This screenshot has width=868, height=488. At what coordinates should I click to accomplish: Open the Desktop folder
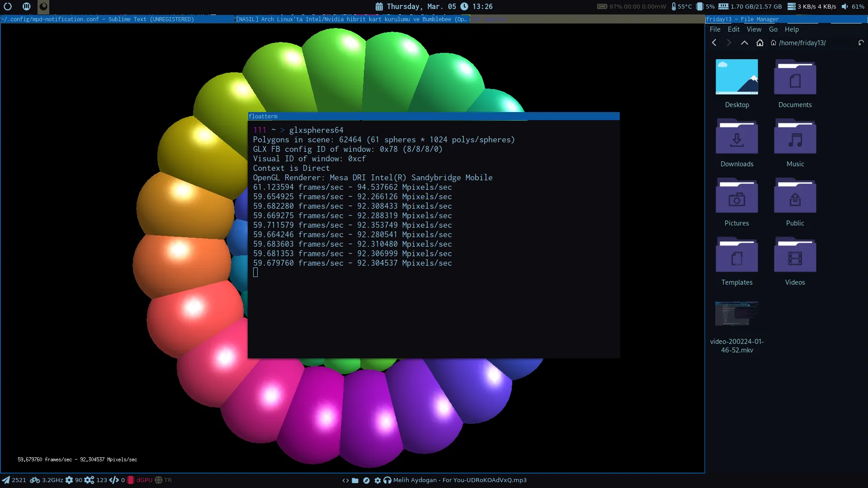737,84
